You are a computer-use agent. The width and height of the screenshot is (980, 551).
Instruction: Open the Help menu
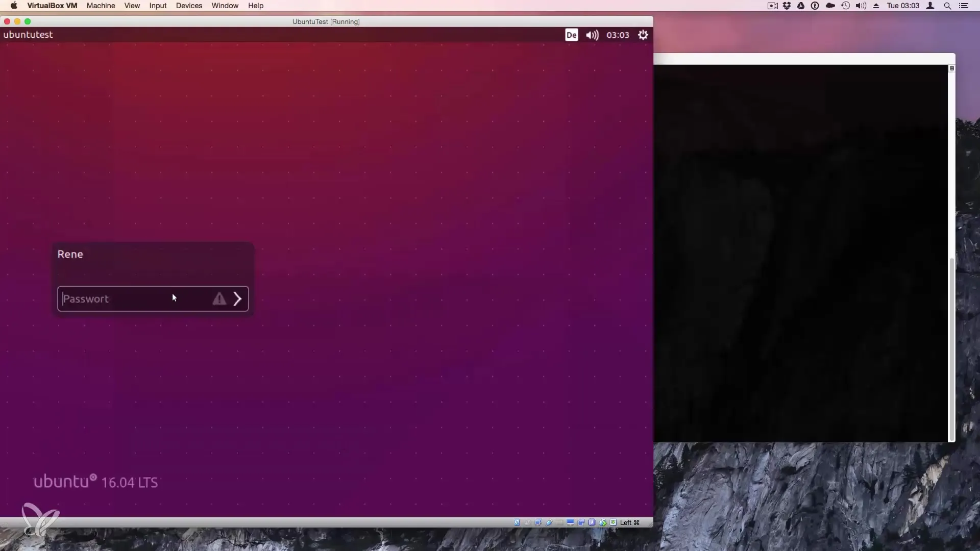[256, 6]
